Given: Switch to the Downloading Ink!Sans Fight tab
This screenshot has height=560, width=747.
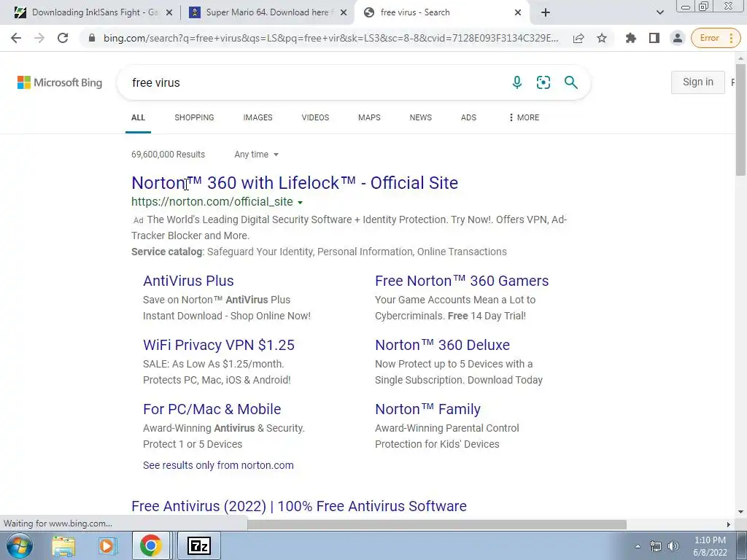Looking at the screenshot, I should tap(94, 12).
